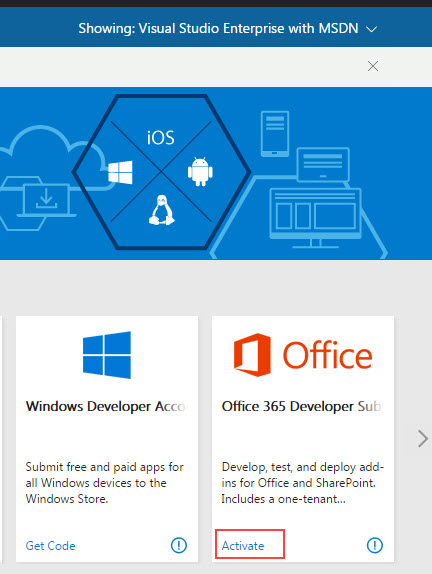This screenshot has height=574, width=432.
Task: Click the cross-platform banner hexagon image
Action: tap(161, 172)
